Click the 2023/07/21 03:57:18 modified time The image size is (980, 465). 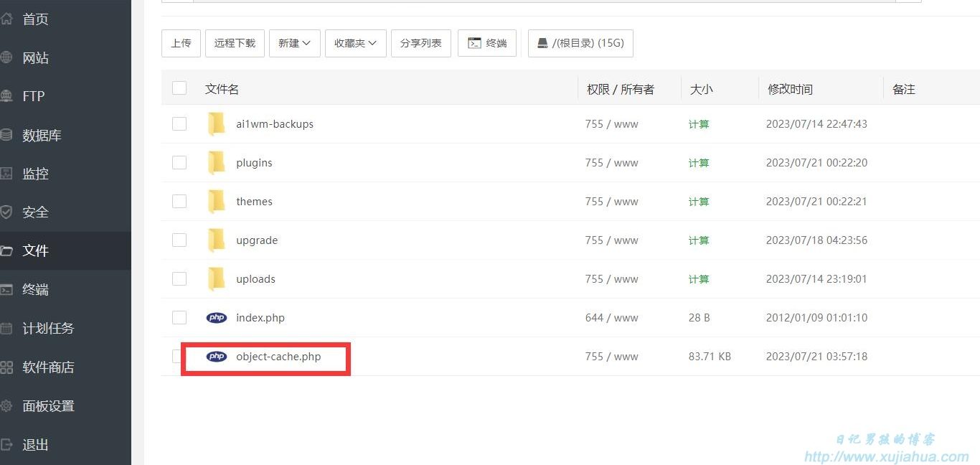pos(816,357)
